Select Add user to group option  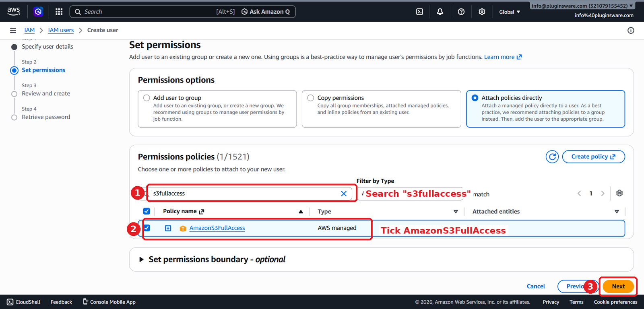click(147, 98)
